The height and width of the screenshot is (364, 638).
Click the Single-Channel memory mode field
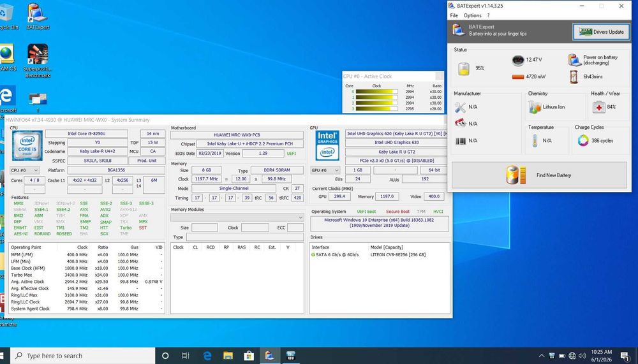234,189
